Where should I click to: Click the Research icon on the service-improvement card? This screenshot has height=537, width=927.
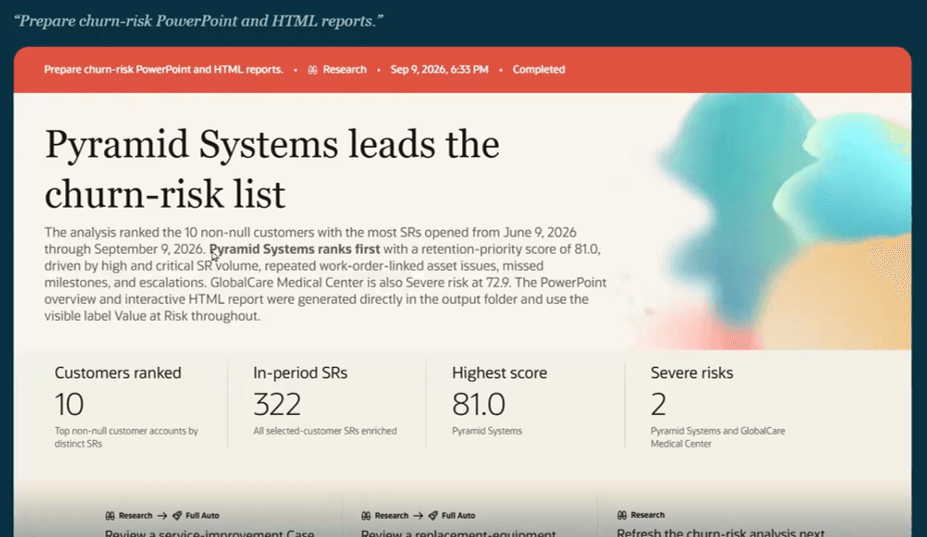pyautogui.click(x=110, y=516)
